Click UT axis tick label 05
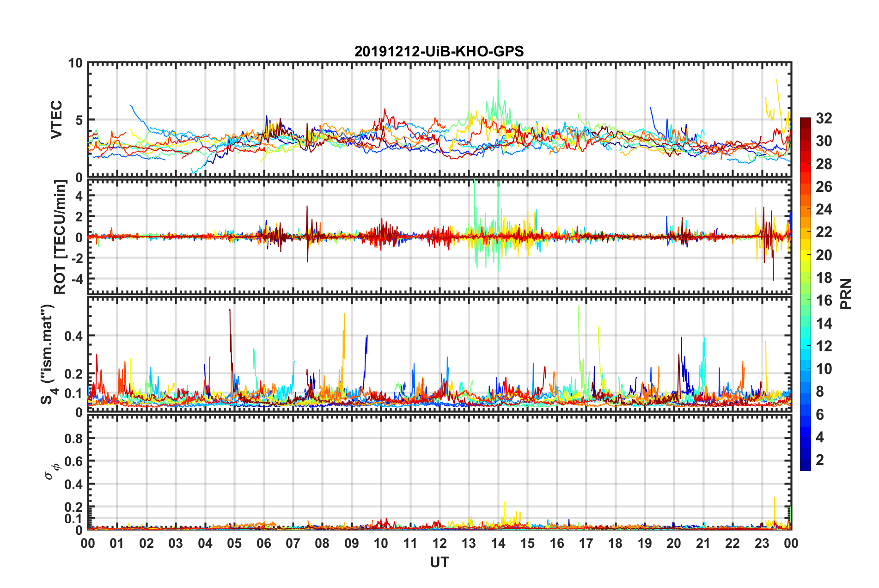Viewport: 879px width, 588px height. [234, 543]
